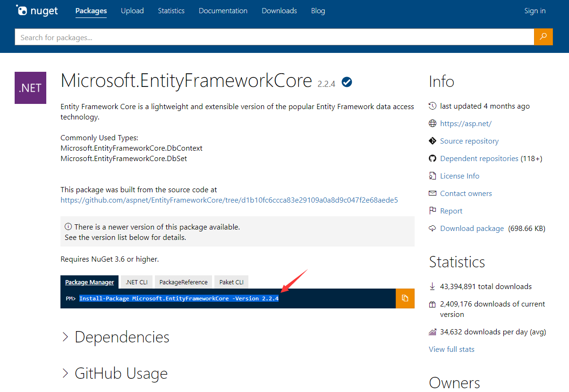
Task: View full stats link
Action: coord(451,349)
